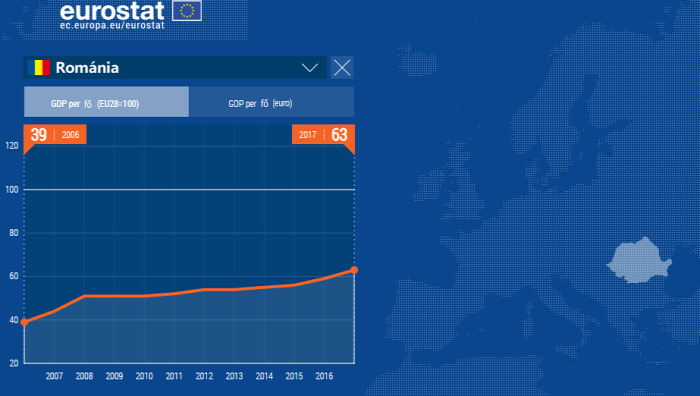This screenshot has height=396, width=700.
Task: Click the 2011 x-axis year label
Action: click(x=174, y=376)
